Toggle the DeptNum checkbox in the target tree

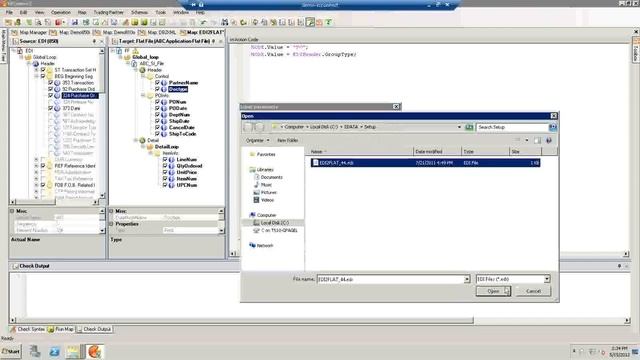pyautogui.click(x=158, y=115)
